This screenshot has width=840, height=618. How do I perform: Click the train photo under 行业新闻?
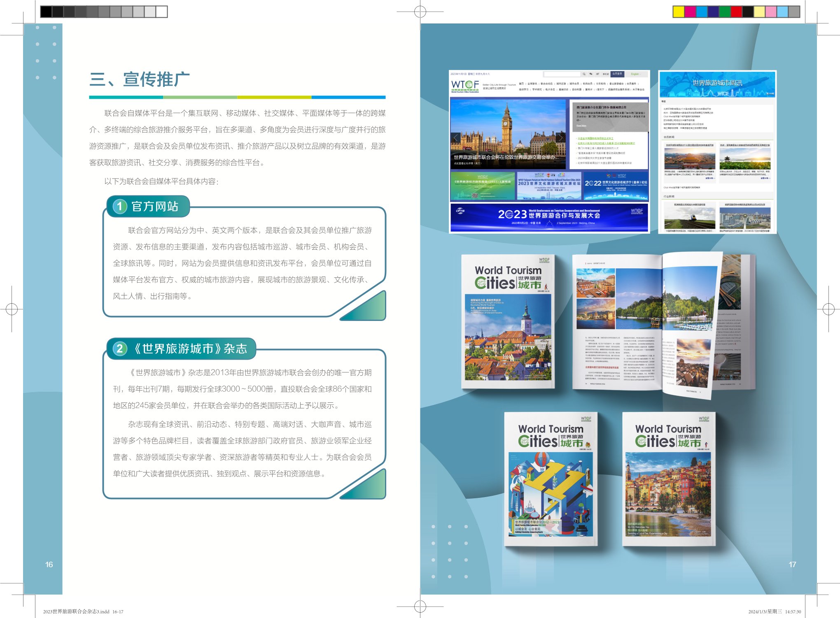coord(690,218)
